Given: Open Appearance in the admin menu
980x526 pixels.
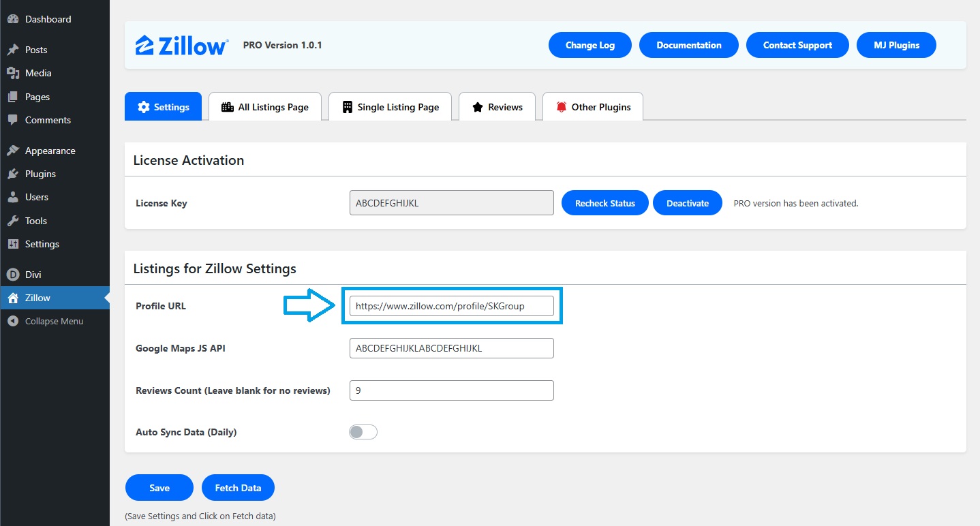Looking at the screenshot, I should point(55,151).
